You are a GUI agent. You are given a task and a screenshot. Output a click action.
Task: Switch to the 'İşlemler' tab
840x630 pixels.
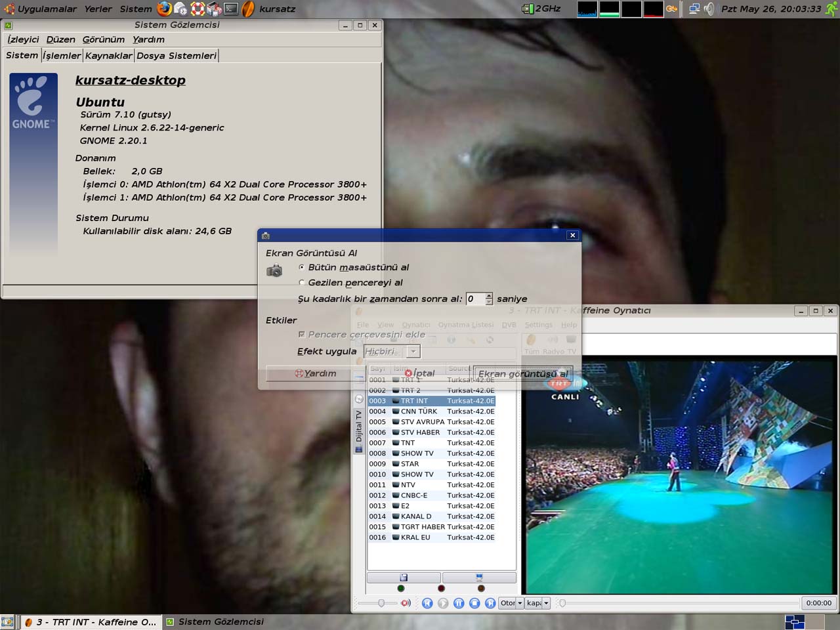pos(62,56)
